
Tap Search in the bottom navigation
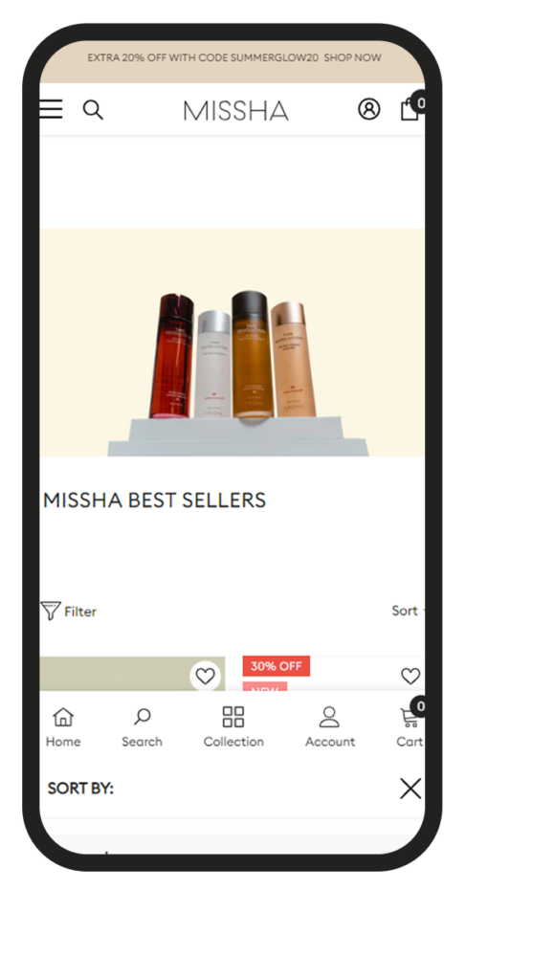[142, 727]
